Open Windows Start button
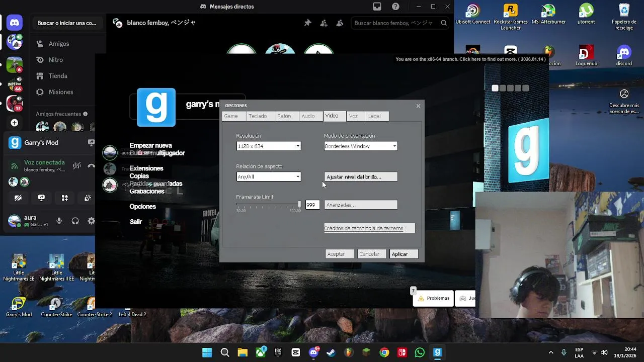Image resolution: width=644 pixels, height=362 pixels. (x=207, y=352)
